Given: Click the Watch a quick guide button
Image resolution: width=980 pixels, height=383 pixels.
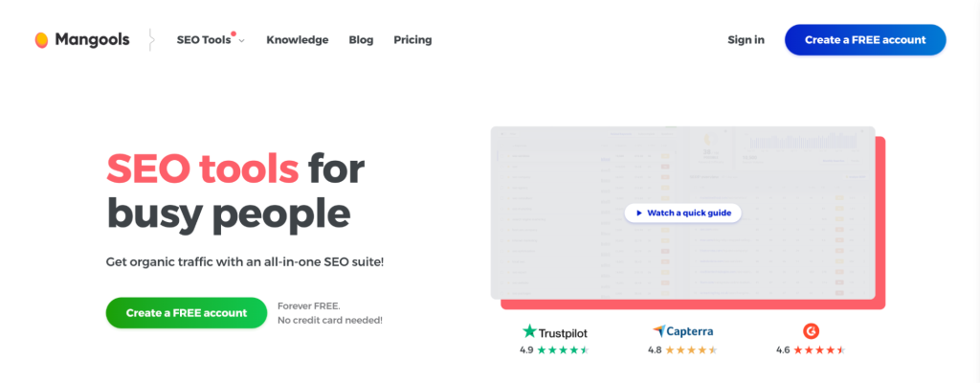Looking at the screenshot, I should tap(683, 213).
